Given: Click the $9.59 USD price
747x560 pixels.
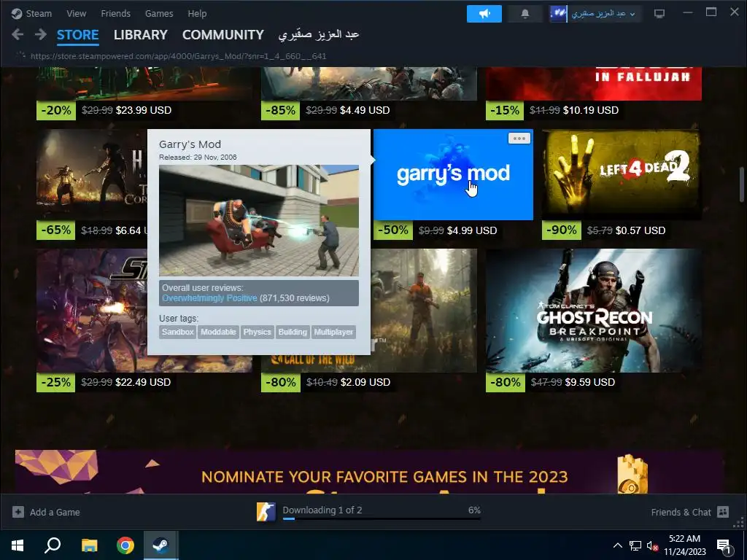Looking at the screenshot, I should (589, 382).
